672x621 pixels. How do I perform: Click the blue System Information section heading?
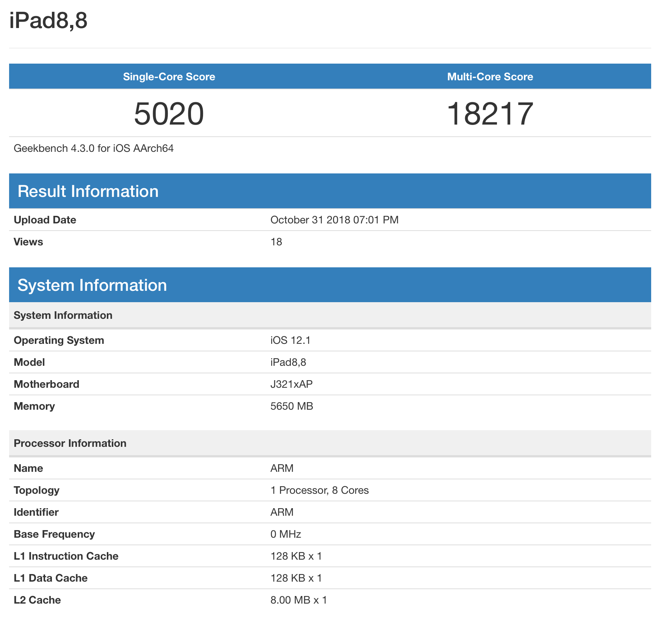point(92,285)
